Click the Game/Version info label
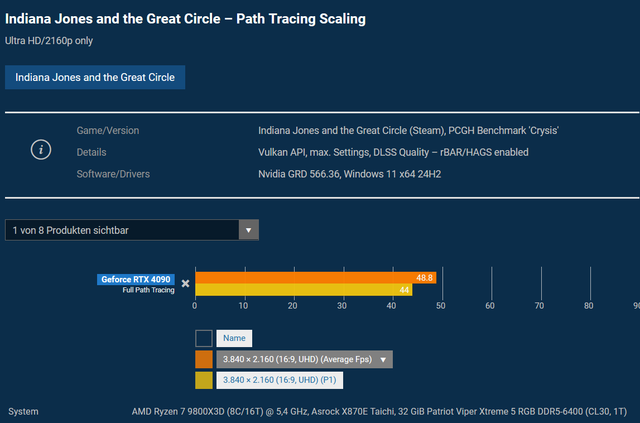 click(x=108, y=131)
